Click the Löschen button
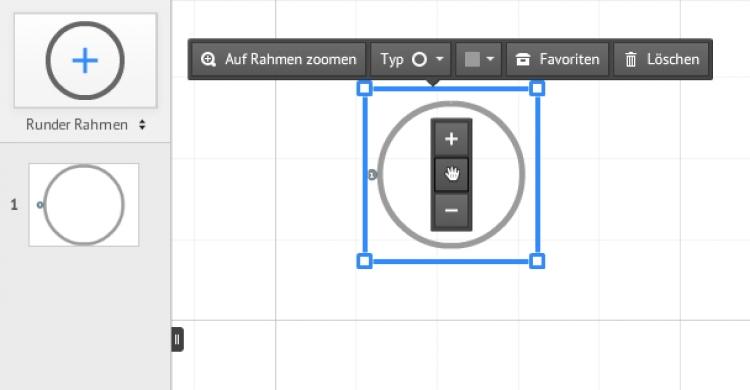750x390 pixels. [661, 59]
